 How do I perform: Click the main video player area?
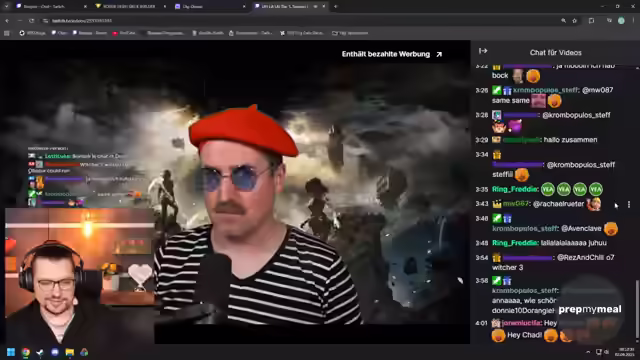[235, 192]
